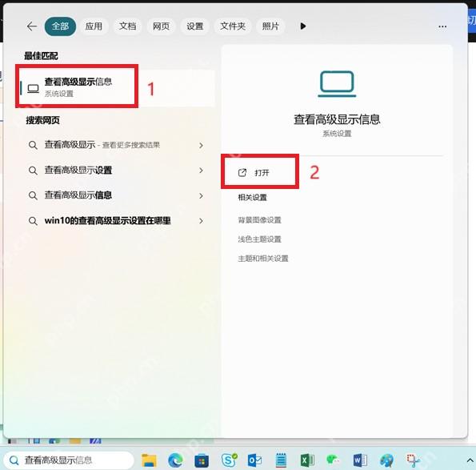Open the Paint palette icon on taskbar
The width and height of the screenshot is (476, 470).
pyautogui.click(x=386, y=460)
